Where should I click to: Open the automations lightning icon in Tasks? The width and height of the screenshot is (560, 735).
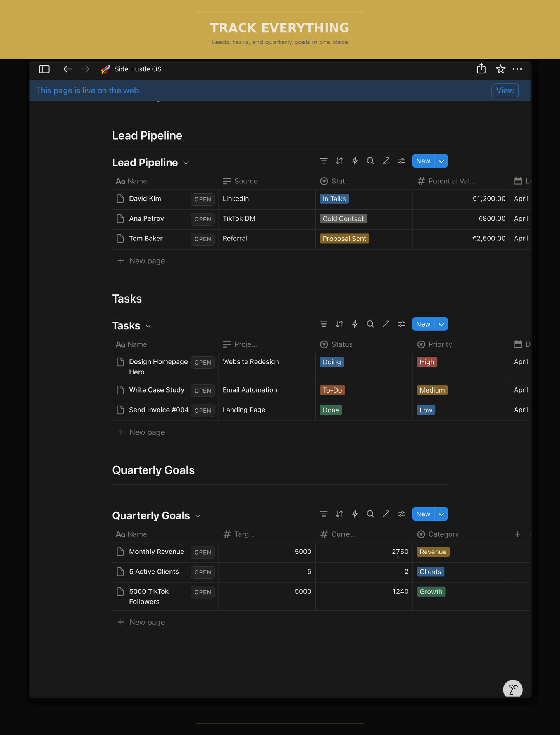coord(355,324)
